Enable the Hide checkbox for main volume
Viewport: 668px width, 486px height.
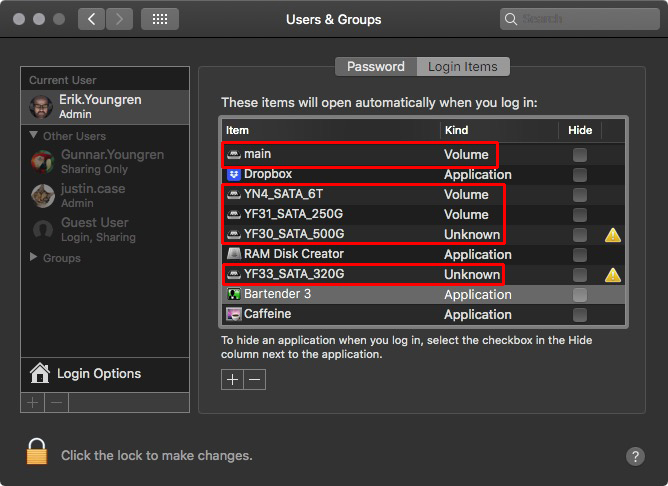click(580, 154)
